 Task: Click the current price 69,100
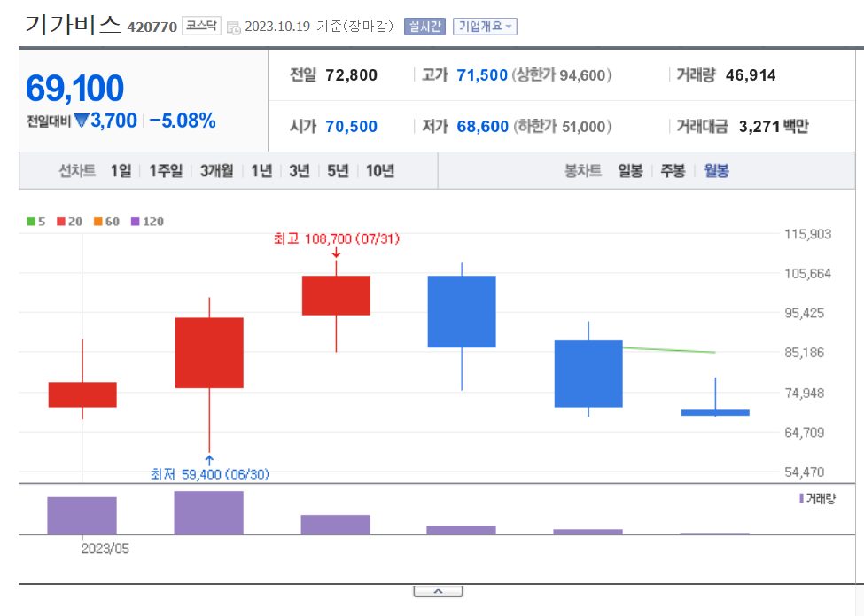coord(75,88)
